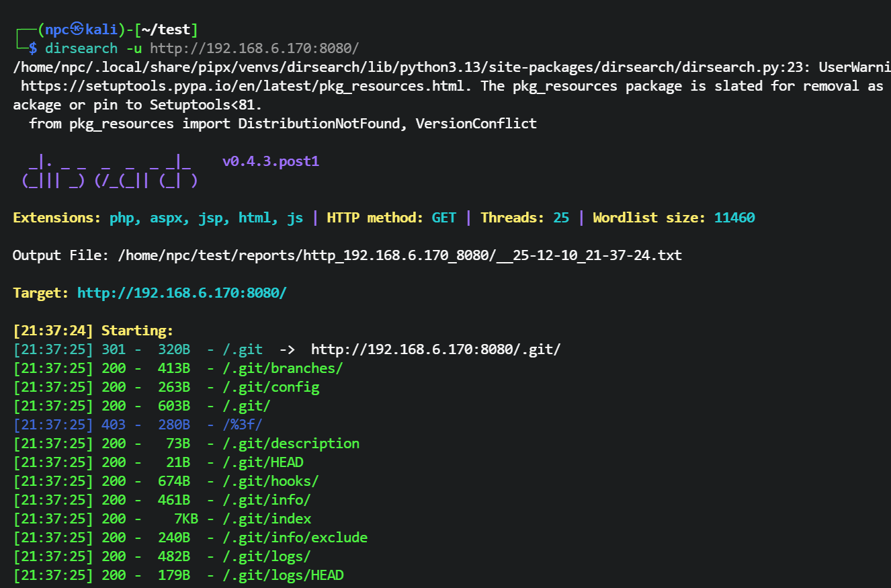Click the /.git/description result path
The height and width of the screenshot is (588, 891).
pyautogui.click(x=290, y=444)
